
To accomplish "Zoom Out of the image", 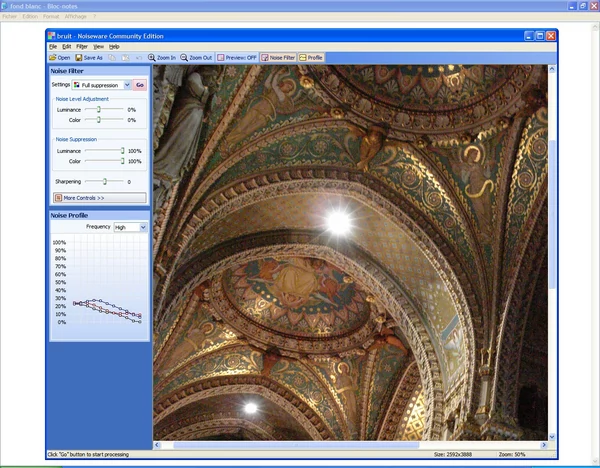I will (x=196, y=58).
